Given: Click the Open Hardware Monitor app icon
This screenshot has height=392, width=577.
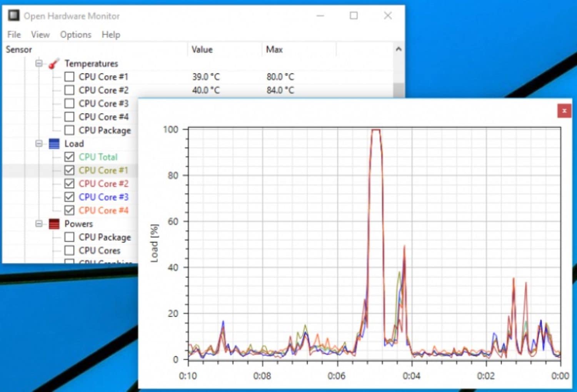Looking at the screenshot, I should tap(14, 15).
